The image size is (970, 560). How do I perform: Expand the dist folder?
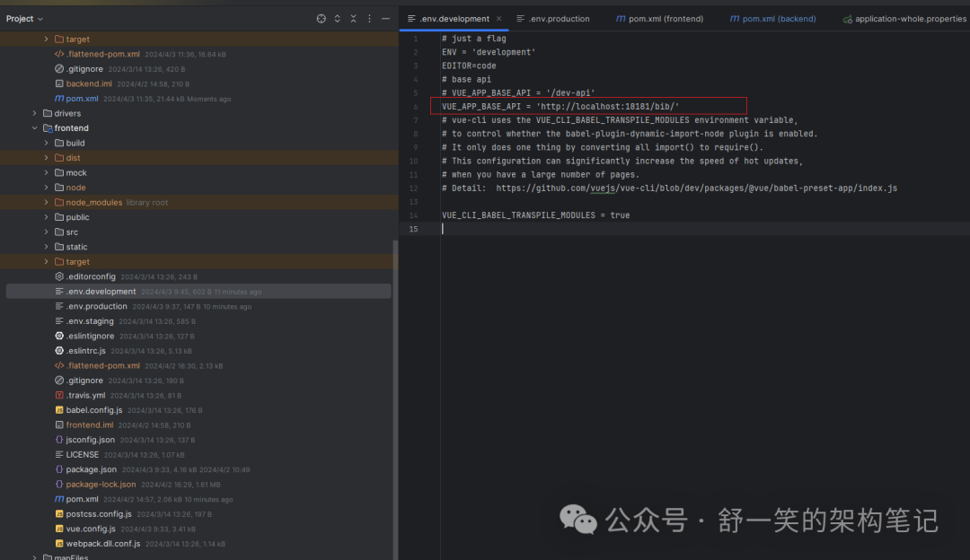[x=46, y=158]
